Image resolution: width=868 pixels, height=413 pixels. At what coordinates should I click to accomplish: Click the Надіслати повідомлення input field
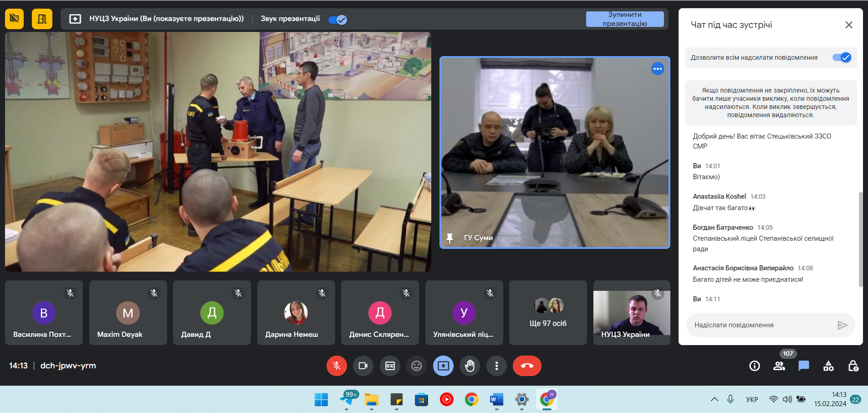[x=761, y=325]
